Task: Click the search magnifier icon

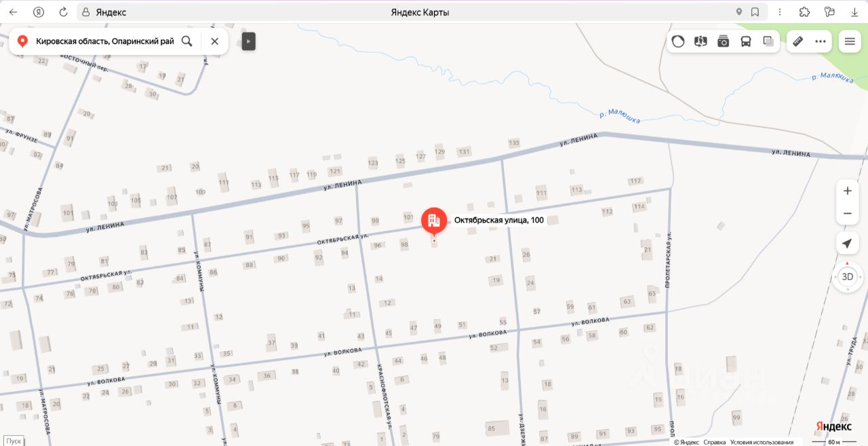Action: (x=187, y=41)
